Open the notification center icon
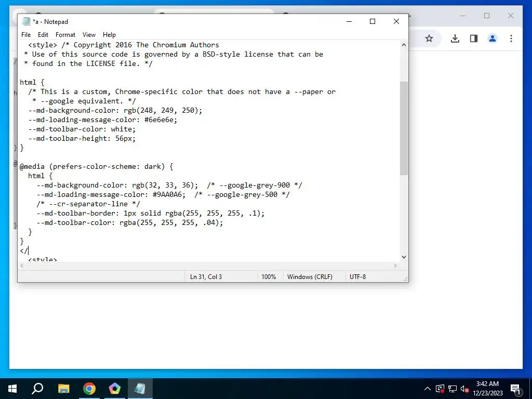 pos(516,389)
